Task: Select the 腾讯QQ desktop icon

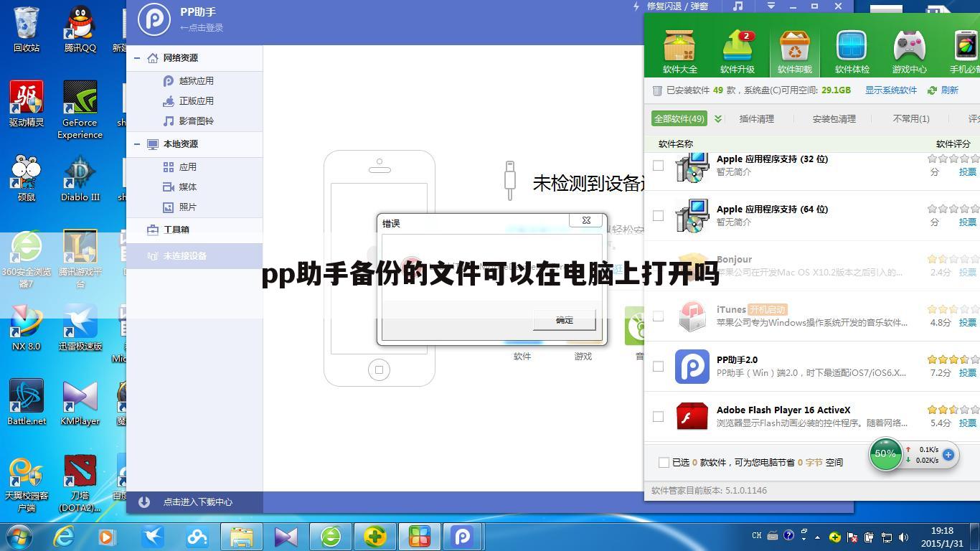Action: (80, 29)
